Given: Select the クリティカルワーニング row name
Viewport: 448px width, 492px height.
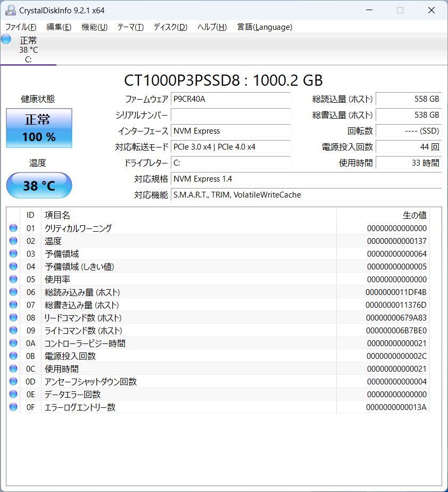Looking at the screenshot, I should pos(78,228).
